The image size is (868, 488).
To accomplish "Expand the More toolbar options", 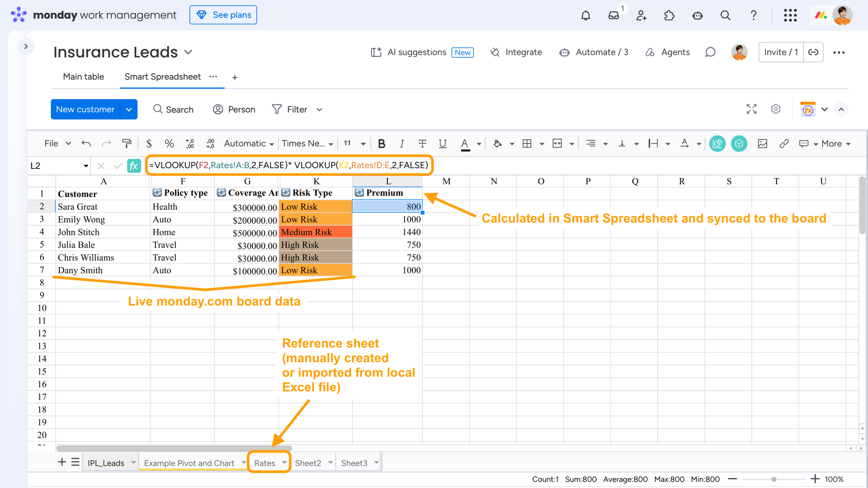I will pyautogui.click(x=836, y=144).
